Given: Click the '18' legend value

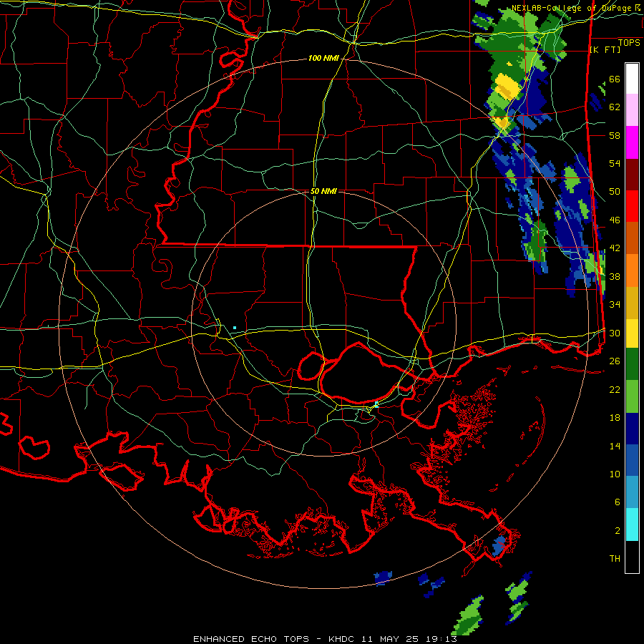Looking at the screenshot, I should point(615,418).
